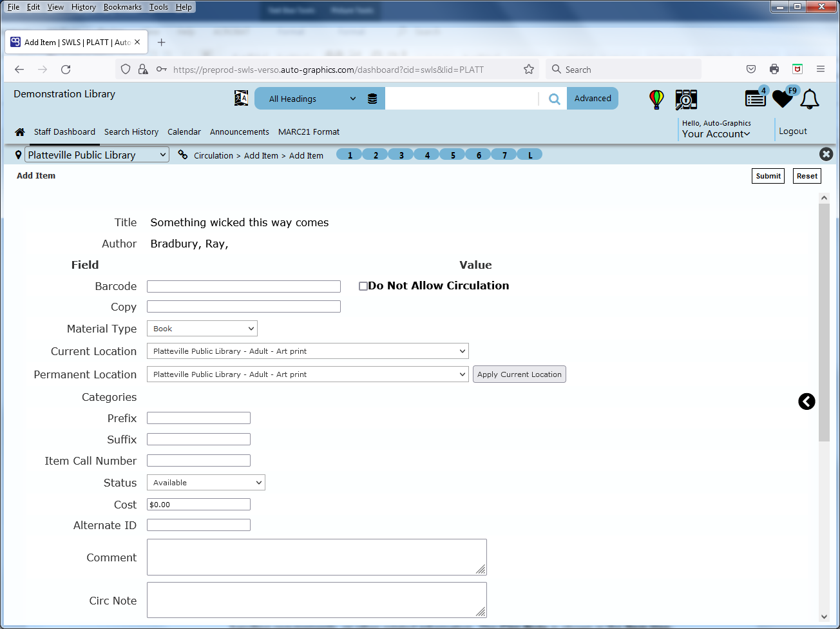This screenshot has width=840, height=629.
Task: Click the Comment text area
Action: [316, 557]
